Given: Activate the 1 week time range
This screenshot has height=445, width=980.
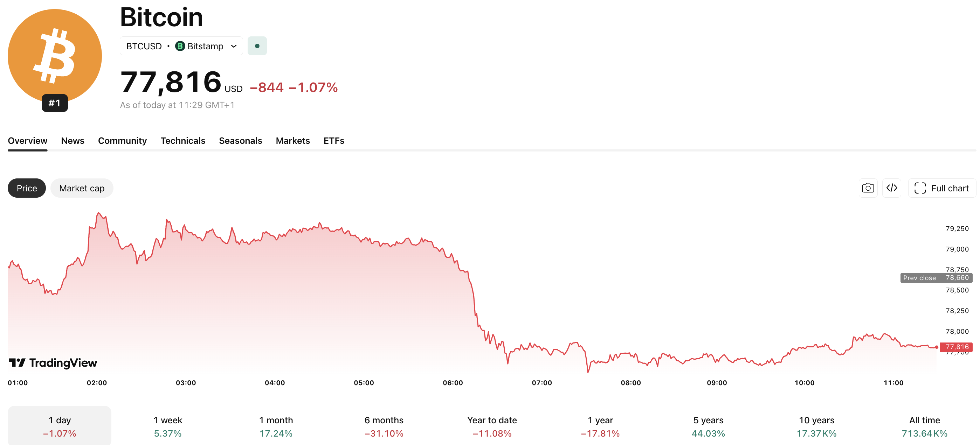Looking at the screenshot, I should 167,425.
